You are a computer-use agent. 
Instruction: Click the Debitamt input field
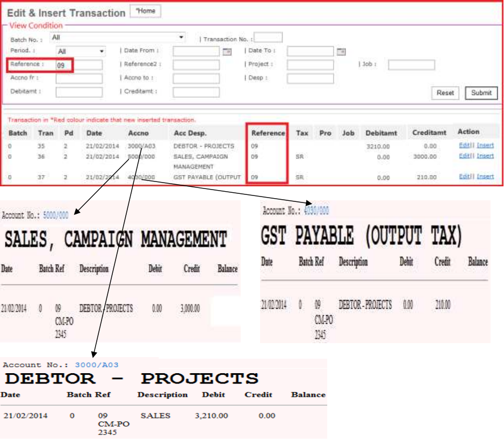[x=79, y=92]
